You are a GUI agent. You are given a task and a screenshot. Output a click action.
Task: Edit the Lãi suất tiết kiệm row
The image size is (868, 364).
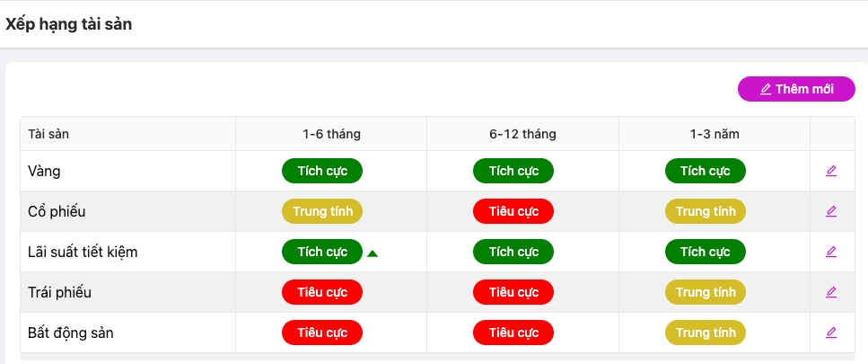pyautogui.click(x=831, y=252)
